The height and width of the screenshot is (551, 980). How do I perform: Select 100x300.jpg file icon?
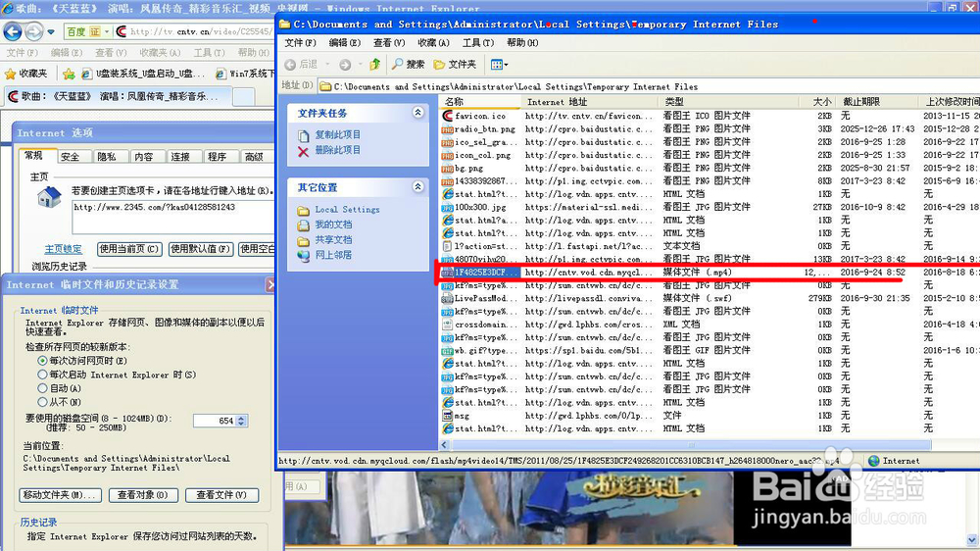click(447, 207)
